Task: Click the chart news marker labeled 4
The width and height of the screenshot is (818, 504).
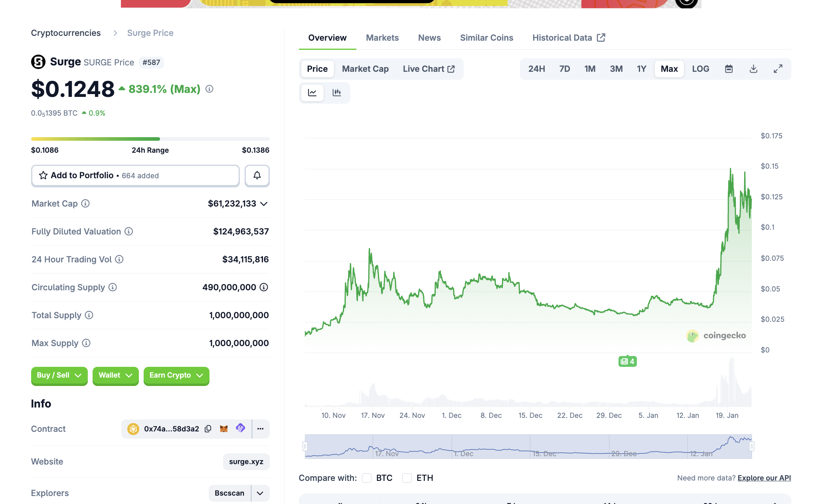Action: coord(627,361)
